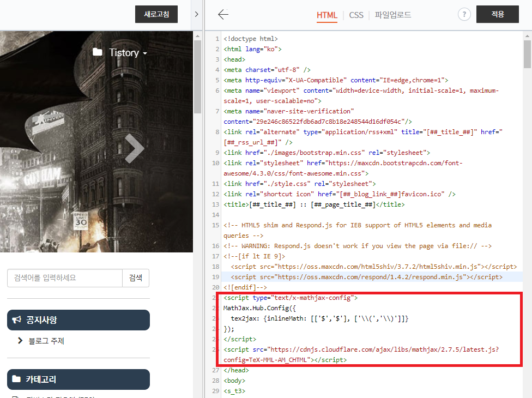Click the <head> opening tag line
The width and height of the screenshot is (532, 398).
pyautogui.click(x=234, y=59)
